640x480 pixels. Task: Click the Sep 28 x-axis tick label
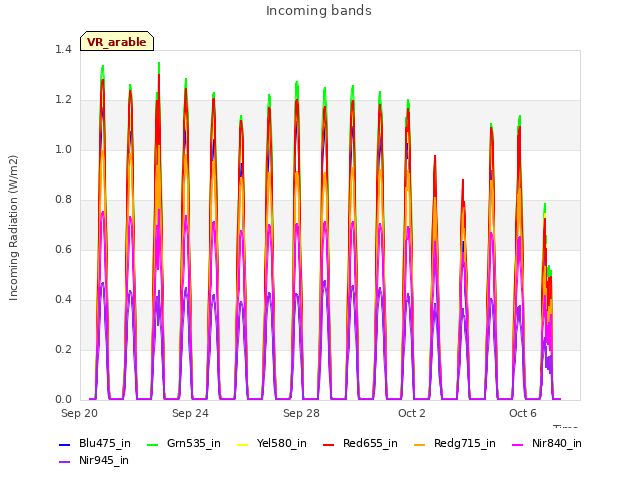pyautogui.click(x=301, y=413)
